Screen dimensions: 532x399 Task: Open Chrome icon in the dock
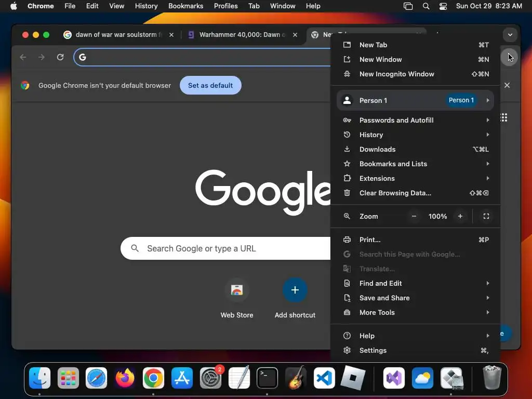point(153,378)
